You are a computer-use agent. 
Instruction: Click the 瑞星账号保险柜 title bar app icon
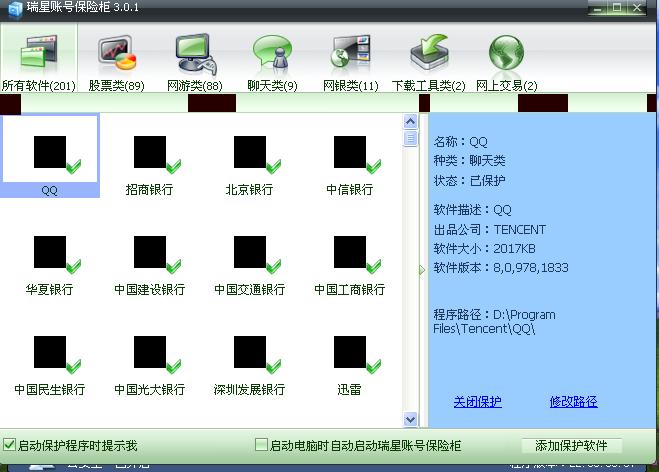15,8
